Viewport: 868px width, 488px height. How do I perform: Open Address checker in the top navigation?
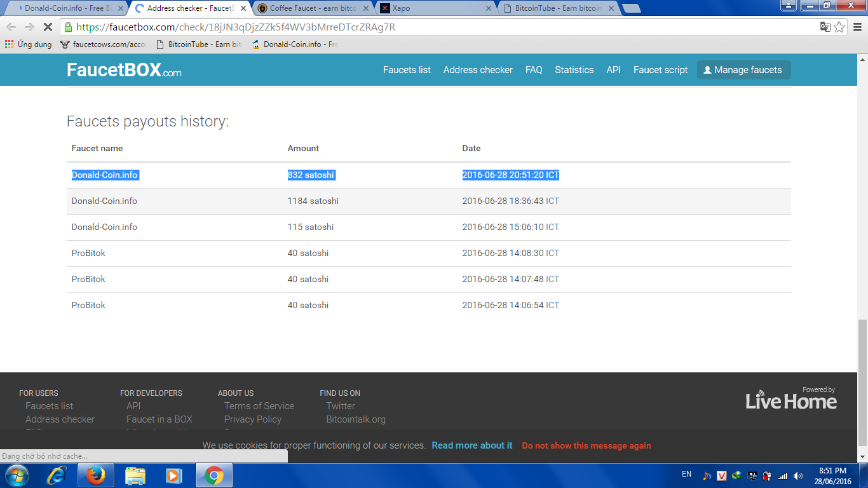(x=478, y=70)
